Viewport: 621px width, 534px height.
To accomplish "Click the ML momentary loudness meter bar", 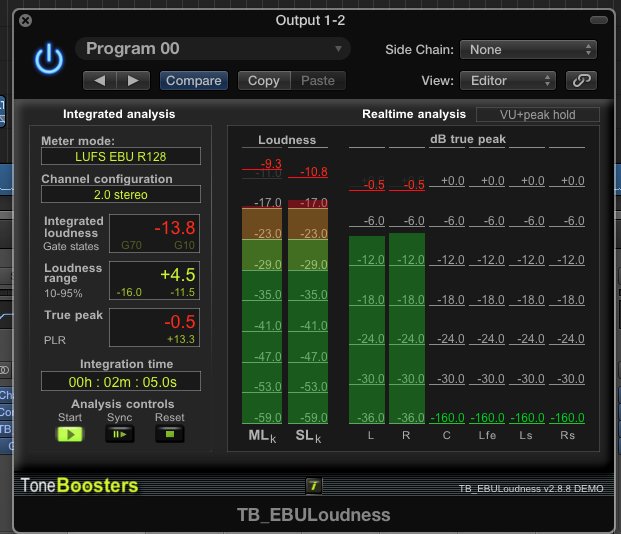I will tap(262, 313).
